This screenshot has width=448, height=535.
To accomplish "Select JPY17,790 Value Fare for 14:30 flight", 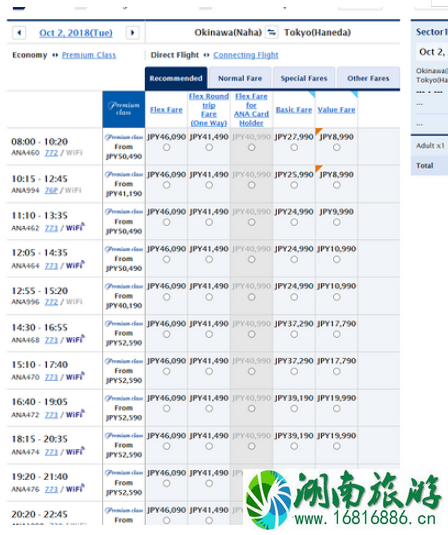I will coord(337,334).
